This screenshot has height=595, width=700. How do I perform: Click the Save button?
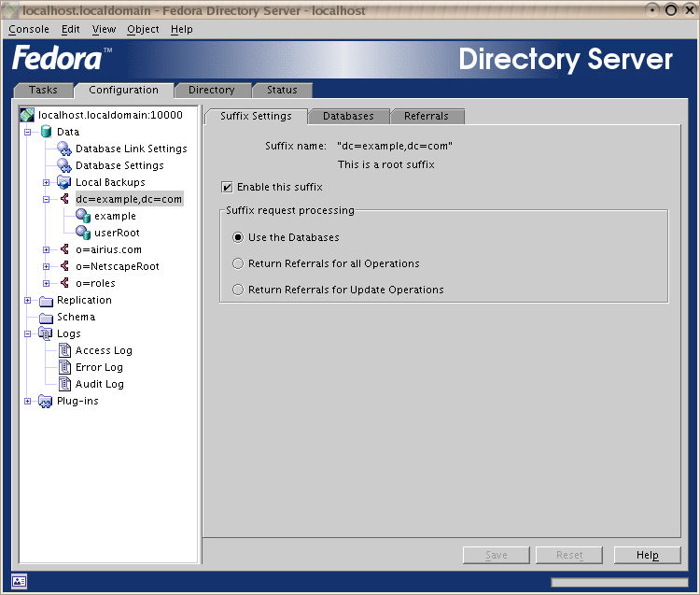click(x=497, y=555)
